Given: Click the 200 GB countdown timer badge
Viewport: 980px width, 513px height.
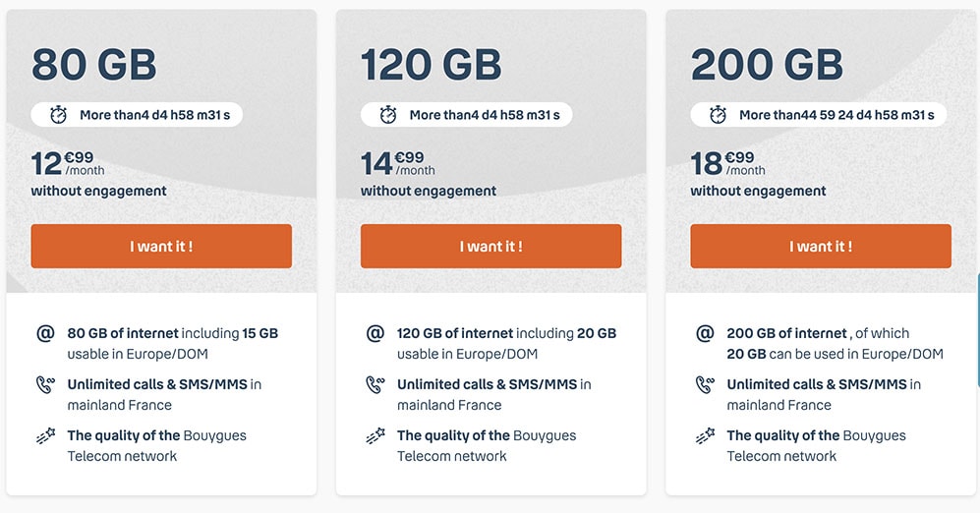Looking at the screenshot, I should click(818, 115).
